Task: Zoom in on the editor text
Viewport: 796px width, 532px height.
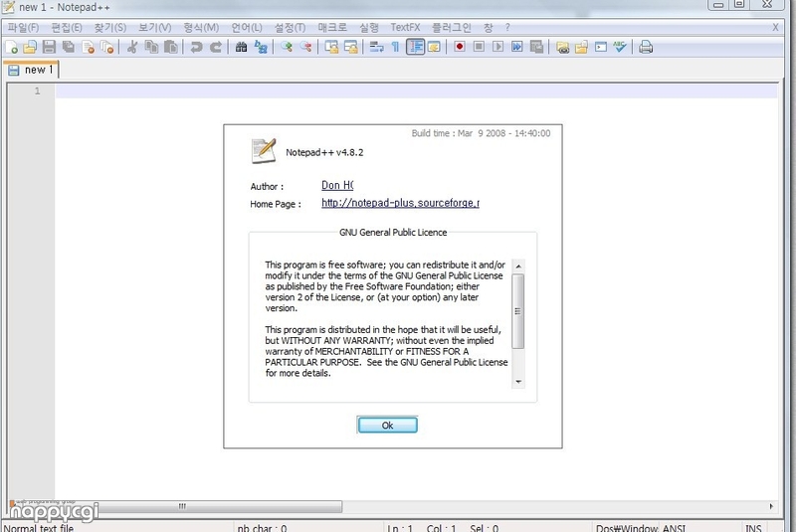Action: click(x=287, y=47)
